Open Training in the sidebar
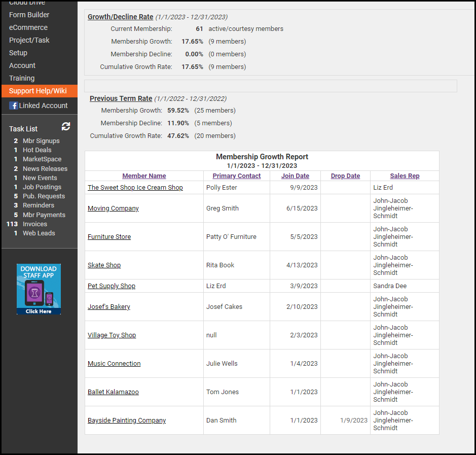476x455 pixels. pos(22,78)
